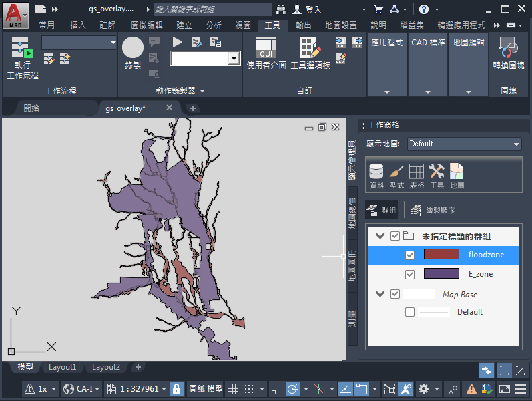Enable the Default map base layer checkbox

tap(410, 312)
